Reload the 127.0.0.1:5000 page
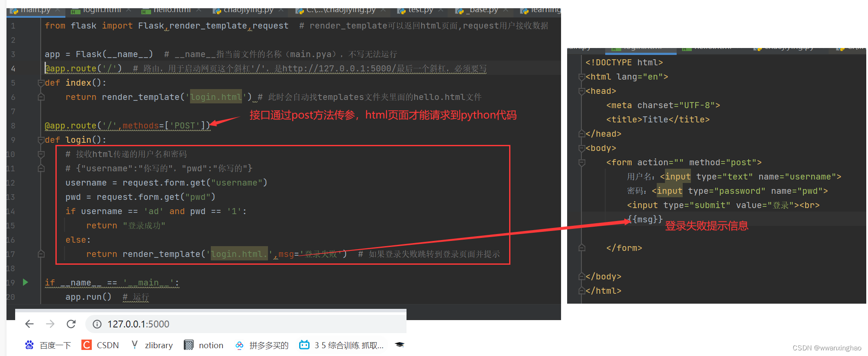This screenshot has width=868, height=356. point(71,324)
